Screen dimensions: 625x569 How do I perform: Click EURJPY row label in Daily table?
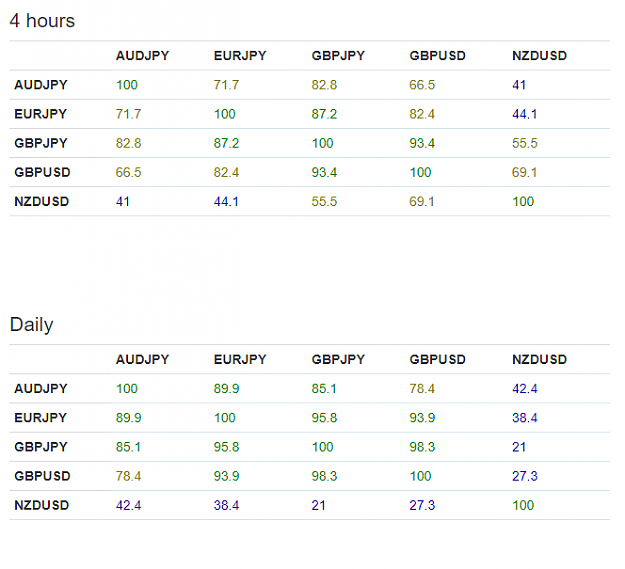pyautogui.click(x=40, y=418)
